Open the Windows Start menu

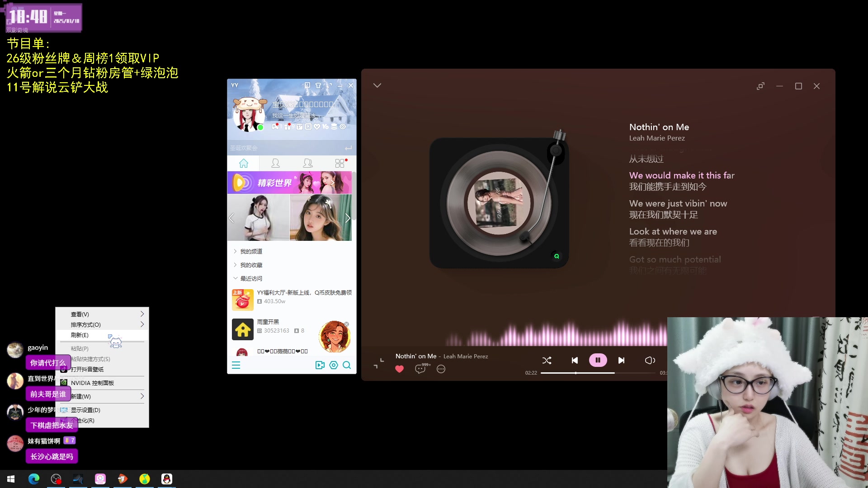(x=11, y=479)
